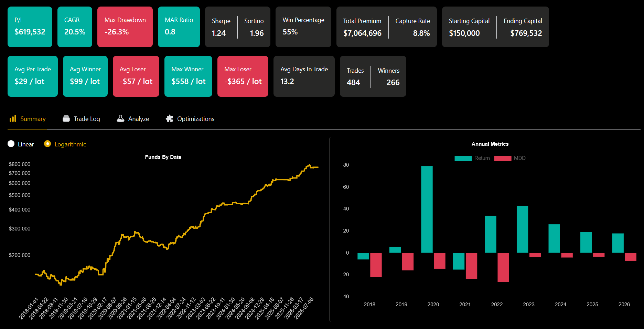
Task: Click the 2022 MDD bar in Annual Metrics
Action: pos(503,267)
